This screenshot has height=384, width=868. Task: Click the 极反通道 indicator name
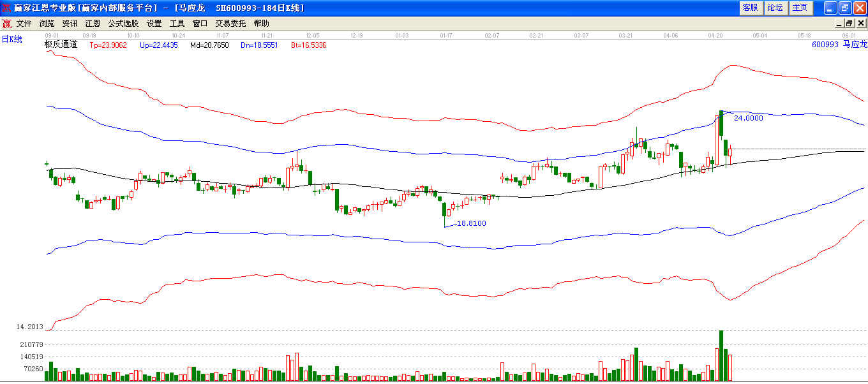pos(61,45)
